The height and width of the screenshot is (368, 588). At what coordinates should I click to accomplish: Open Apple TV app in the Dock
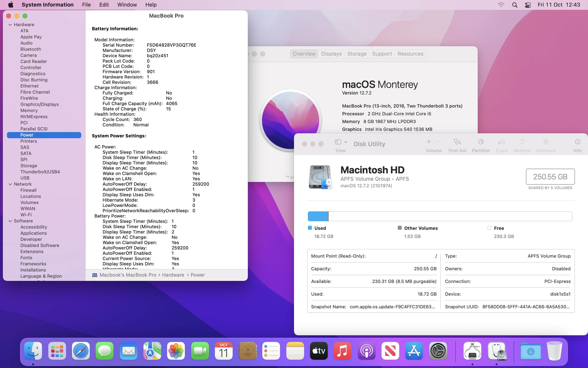(319, 351)
